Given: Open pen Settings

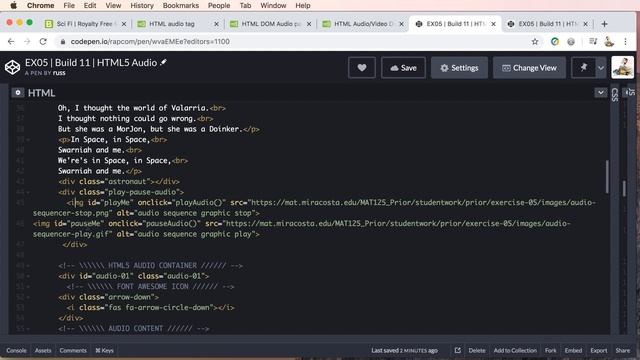Looking at the screenshot, I should click(x=459, y=68).
